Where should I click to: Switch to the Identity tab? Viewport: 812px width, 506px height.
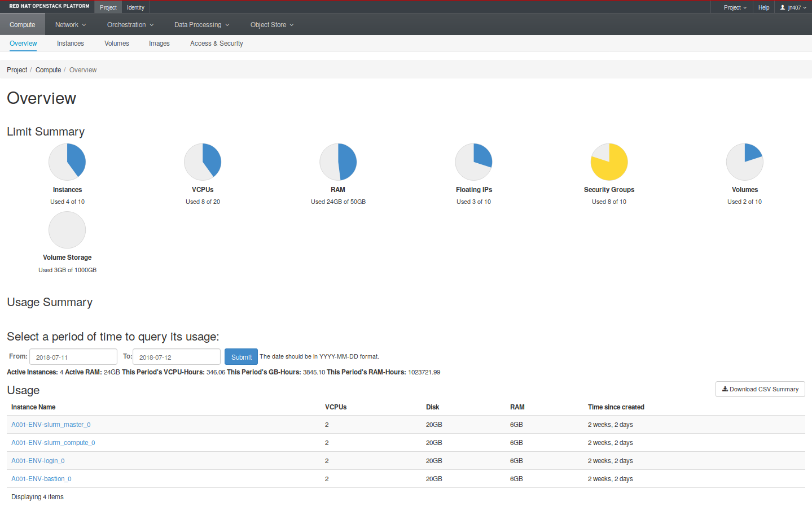[x=135, y=7]
